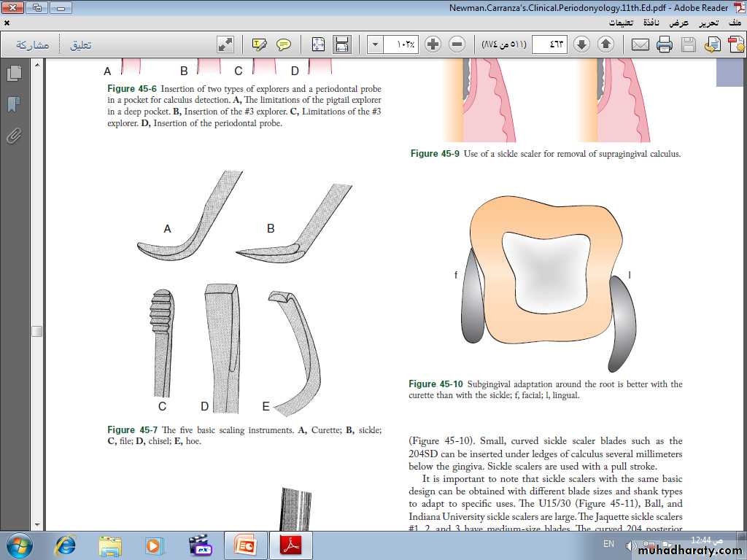Viewport: 747px width, 560px height.
Task: Click the page number input field
Action: [x=549, y=44]
